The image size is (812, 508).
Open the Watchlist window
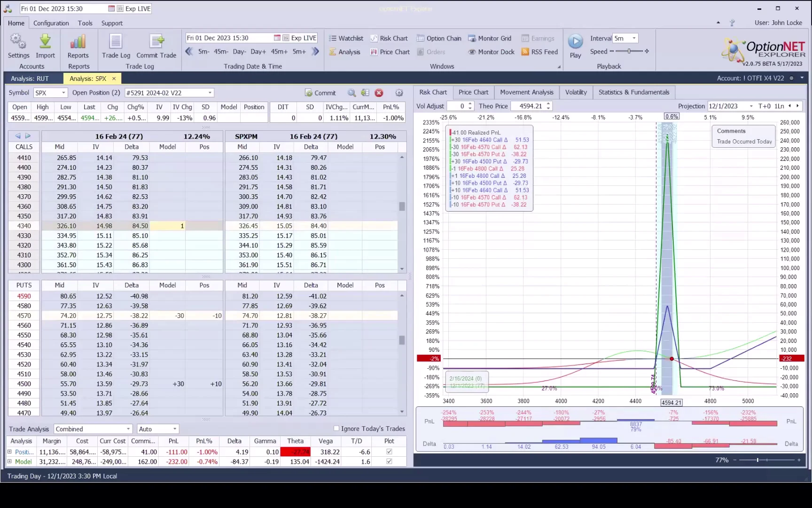coord(346,39)
